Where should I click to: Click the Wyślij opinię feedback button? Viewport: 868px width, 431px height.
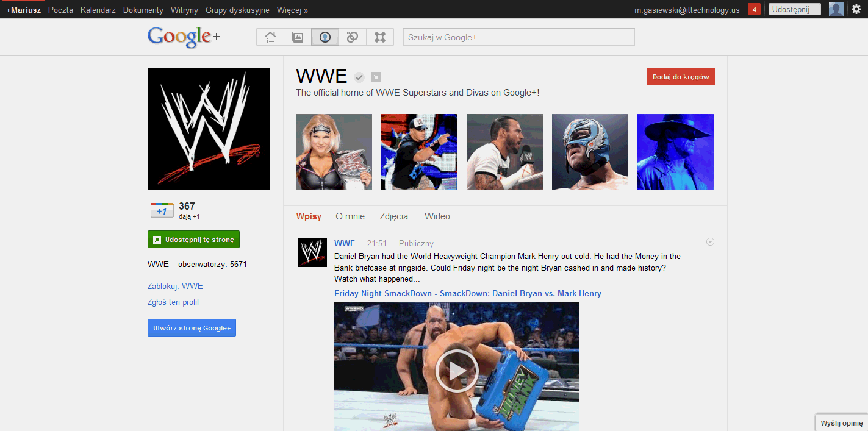click(841, 423)
